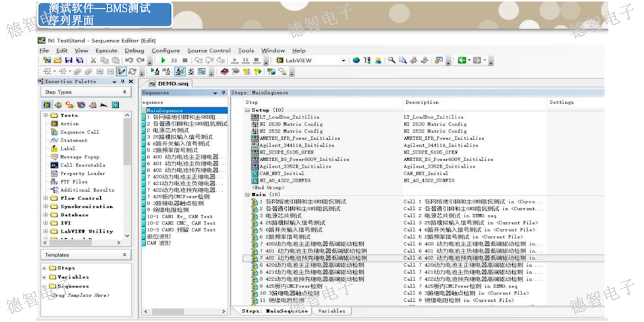Click the LT_LoadBox_Initilize setup step
Image resolution: width=644 pixels, height=322 pixels.
285,117
